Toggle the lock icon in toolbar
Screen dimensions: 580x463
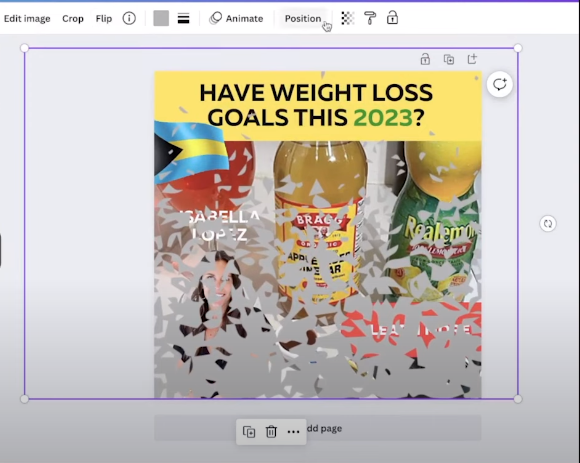point(392,18)
